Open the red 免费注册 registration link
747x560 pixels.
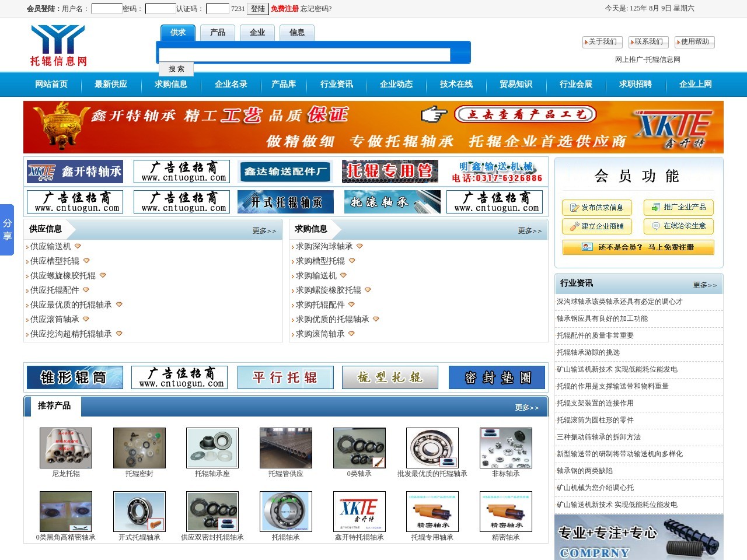pos(284,9)
